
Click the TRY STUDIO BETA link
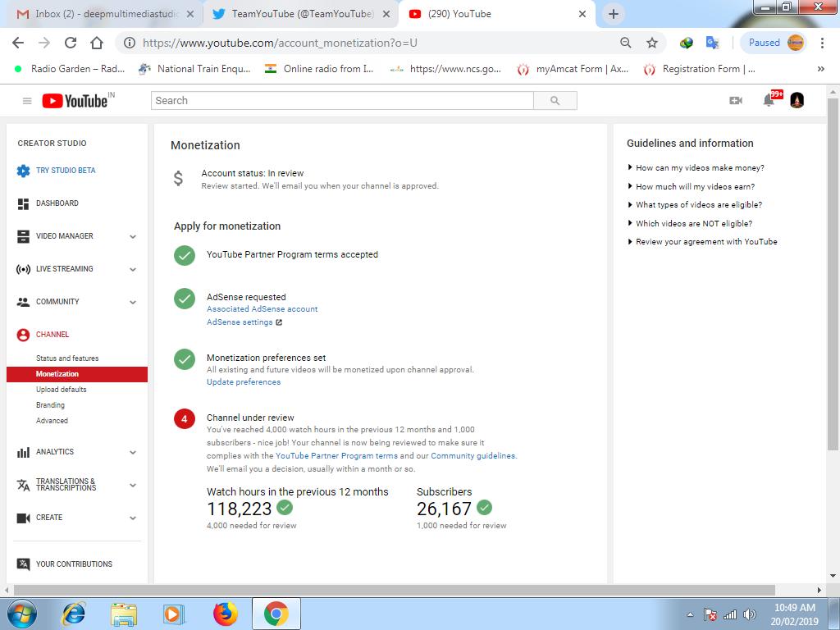coord(66,171)
